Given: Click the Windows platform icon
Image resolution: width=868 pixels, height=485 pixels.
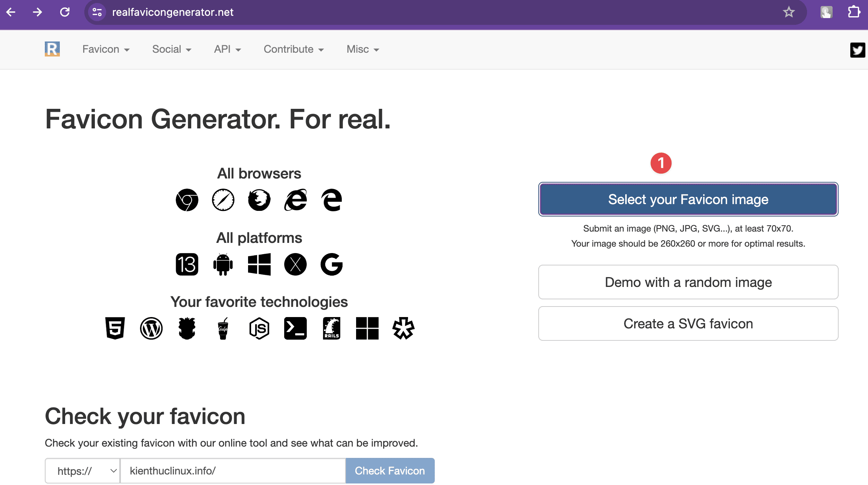Looking at the screenshot, I should click(259, 264).
